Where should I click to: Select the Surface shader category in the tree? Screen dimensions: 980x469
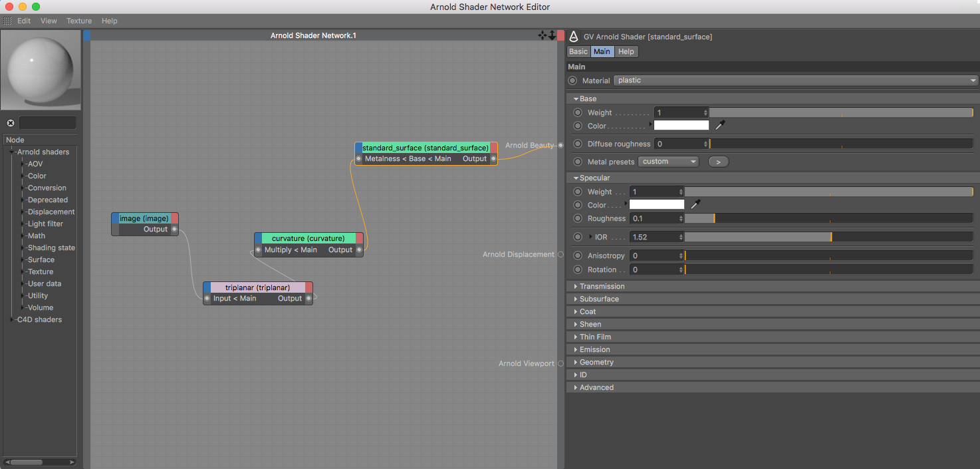41,259
